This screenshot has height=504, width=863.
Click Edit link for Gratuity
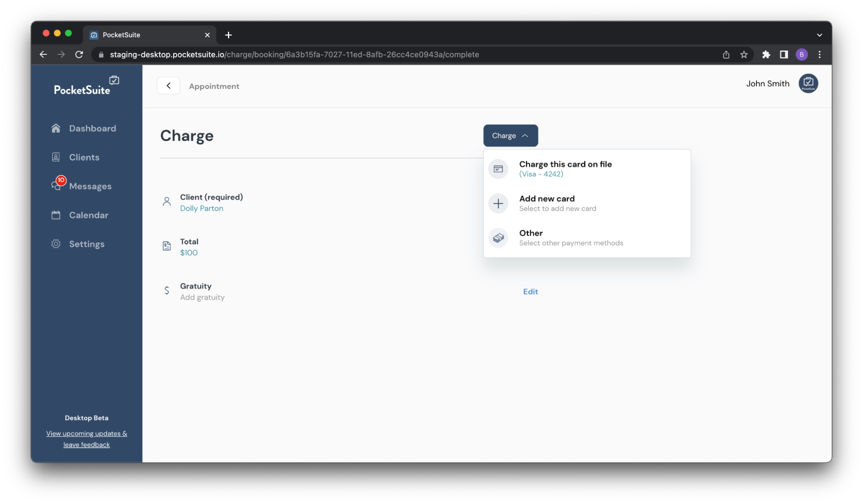pyautogui.click(x=530, y=291)
